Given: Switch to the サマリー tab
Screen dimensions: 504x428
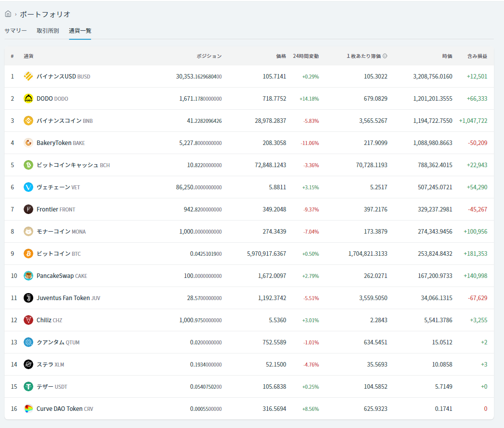Looking at the screenshot, I should point(16,31).
